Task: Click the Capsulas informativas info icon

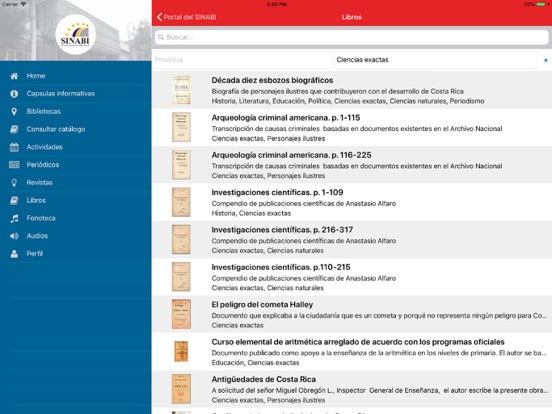Action: (x=14, y=94)
